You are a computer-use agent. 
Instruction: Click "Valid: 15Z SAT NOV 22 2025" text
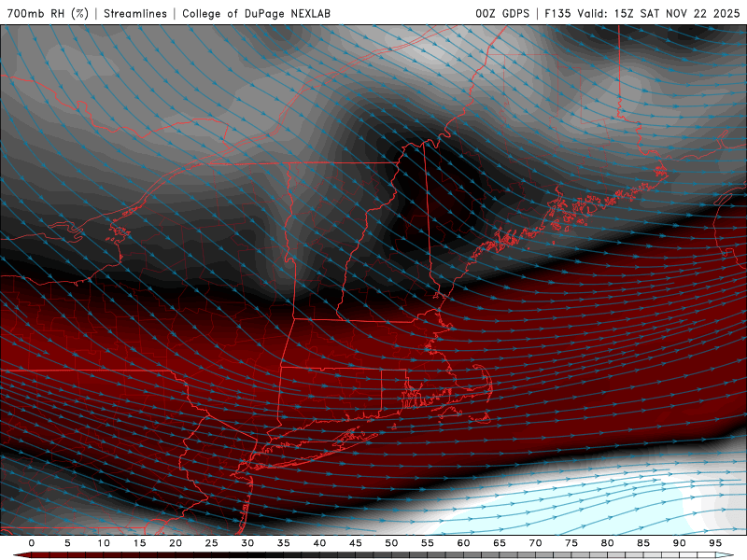tap(659, 13)
